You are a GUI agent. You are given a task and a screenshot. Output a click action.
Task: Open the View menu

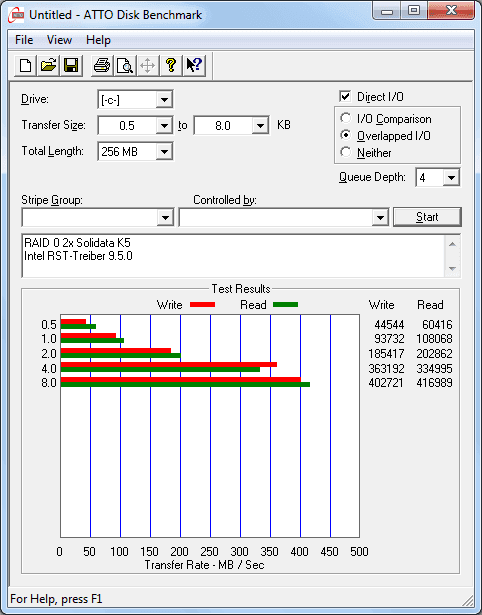59,40
